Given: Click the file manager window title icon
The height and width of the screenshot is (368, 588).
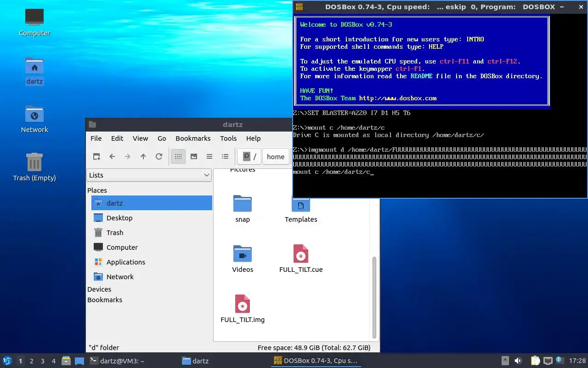Looking at the screenshot, I should point(92,125).
